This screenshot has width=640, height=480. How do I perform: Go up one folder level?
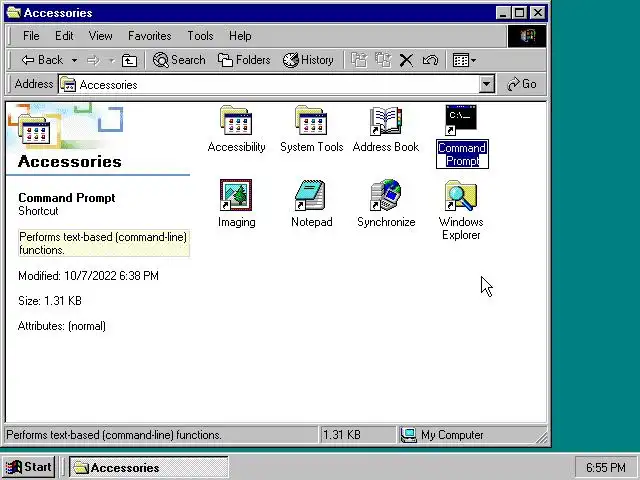click(129, 60)
